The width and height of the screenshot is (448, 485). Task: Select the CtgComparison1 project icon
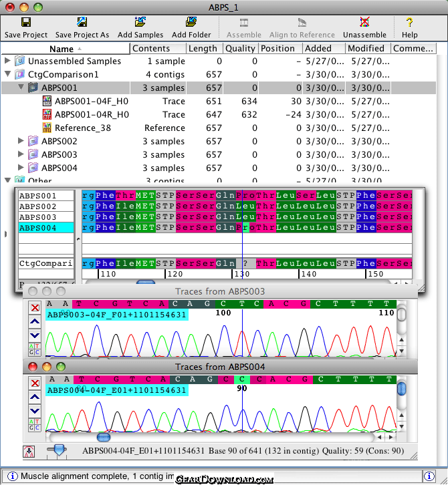20,74
